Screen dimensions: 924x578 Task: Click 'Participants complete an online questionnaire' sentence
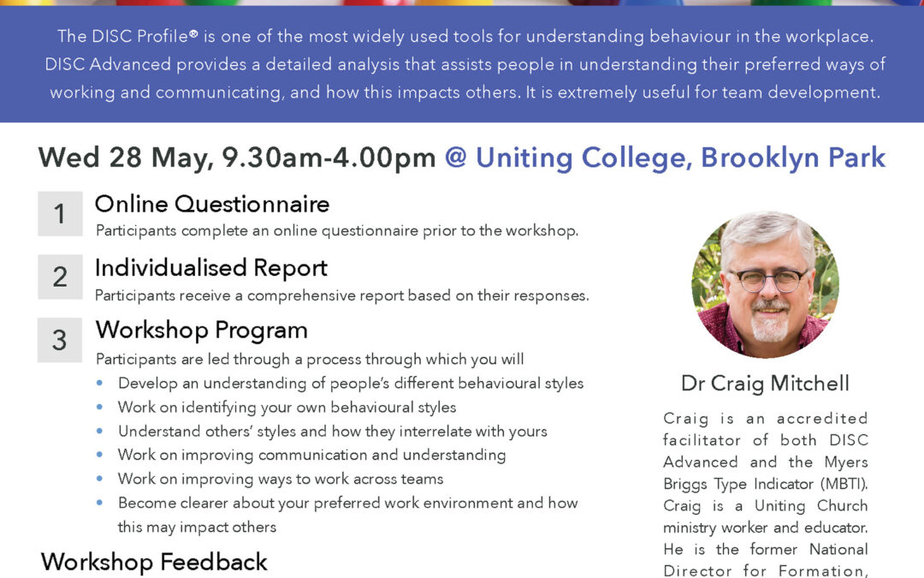point(337,230)
